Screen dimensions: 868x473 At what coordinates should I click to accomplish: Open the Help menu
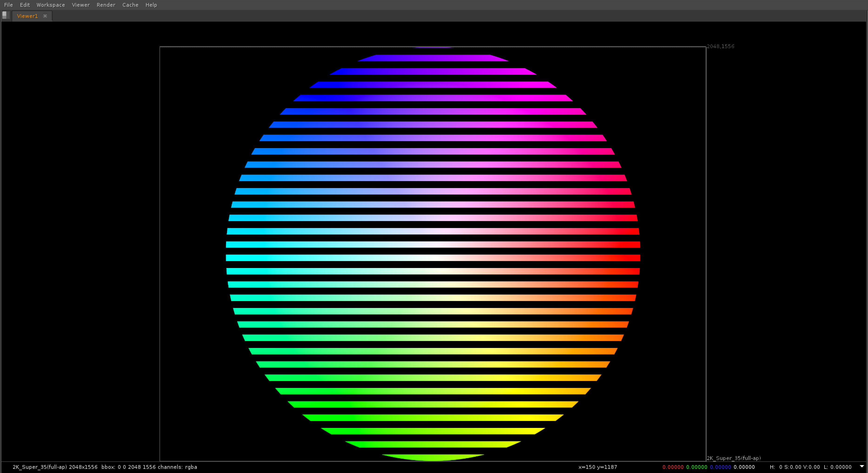[x=151, y=5]
